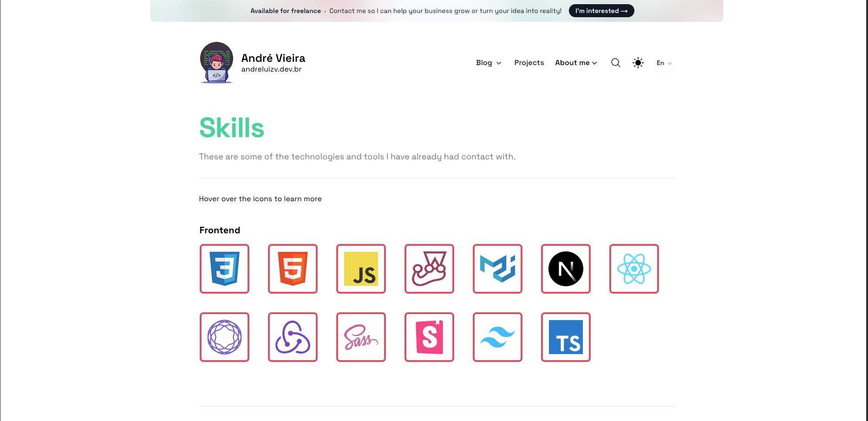Click the CSS3 skill icon
The width and height of the screenshot is (868, 421).
coord(224,269)
